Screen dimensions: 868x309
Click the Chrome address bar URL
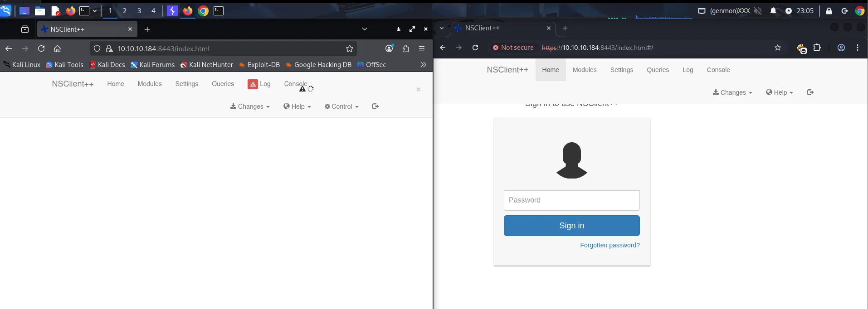[x=598, y=48]
